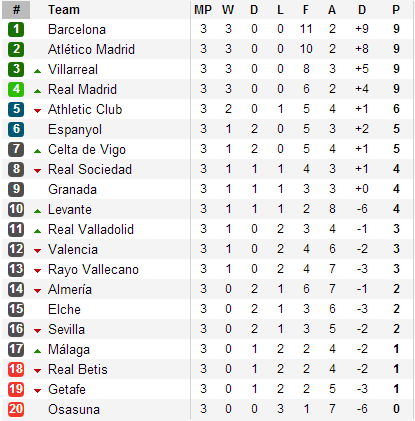Sort by the P points column header
This screenshot has height=421, width=415.
[x=396, y=10]
